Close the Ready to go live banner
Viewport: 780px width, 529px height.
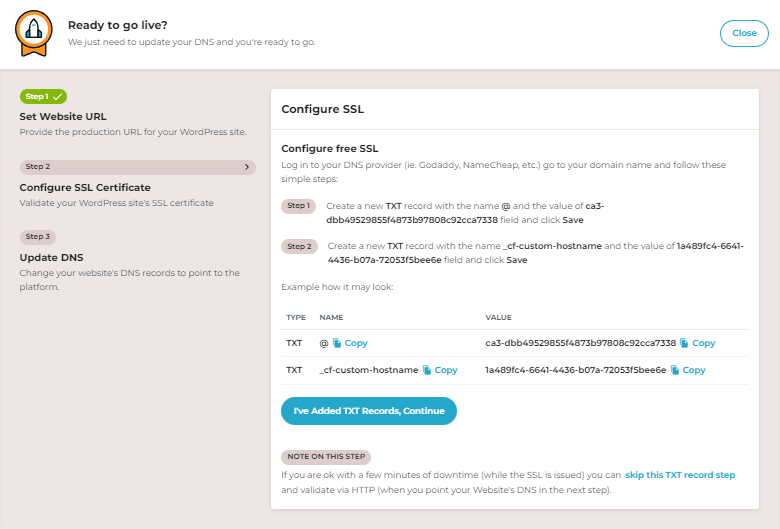tap(744, 33)
